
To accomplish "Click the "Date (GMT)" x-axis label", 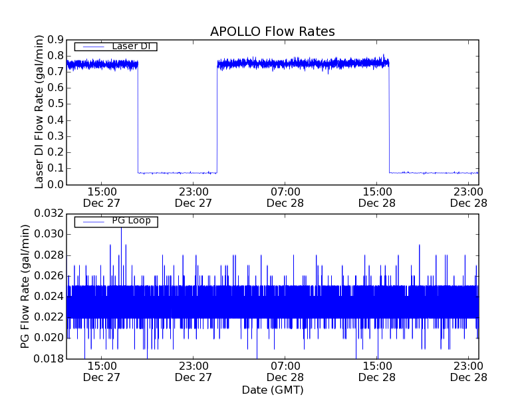I will [x=273, y=390].
